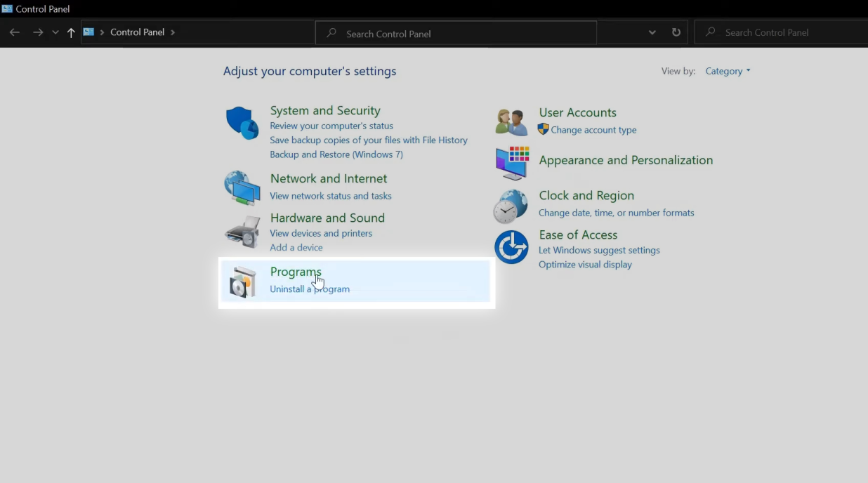Image resolution: width=868 pixels, height=483 pixels.
Task: Click the Control Panel icon in the breadcrumb
Action: coord(88,32)
